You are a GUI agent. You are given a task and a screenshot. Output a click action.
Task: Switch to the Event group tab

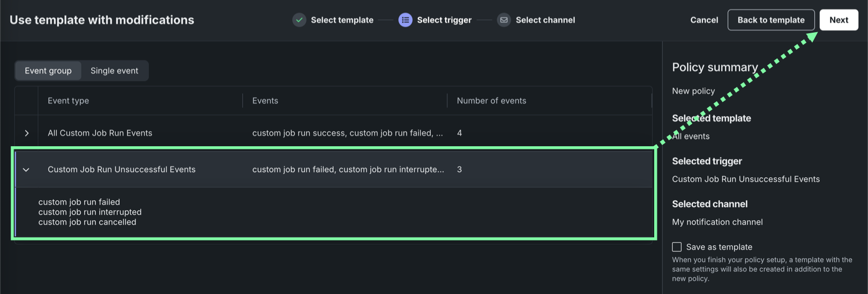pyautogui.click(x=48, y=71)
